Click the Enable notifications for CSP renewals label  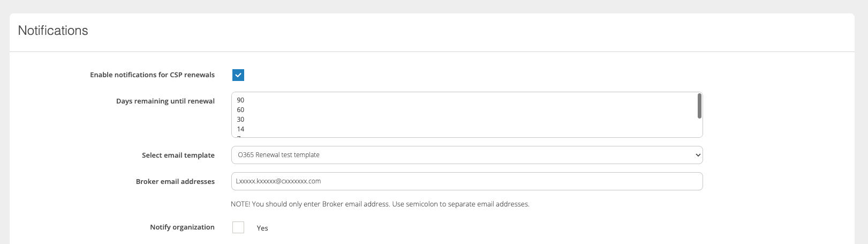(152, 75)
